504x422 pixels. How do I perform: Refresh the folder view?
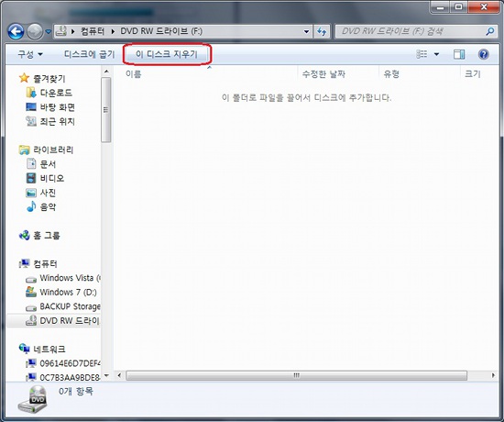[322, 31]
